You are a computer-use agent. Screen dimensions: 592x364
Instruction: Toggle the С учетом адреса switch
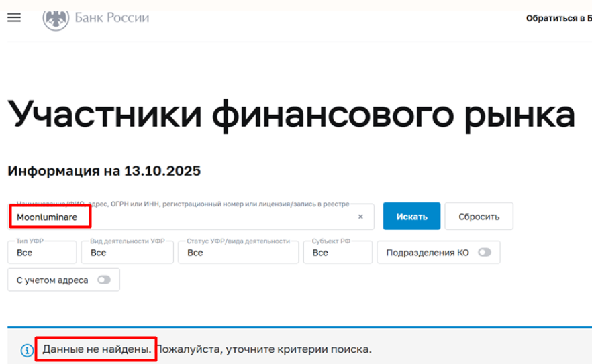pyautogui.click(x=104, y=280)
